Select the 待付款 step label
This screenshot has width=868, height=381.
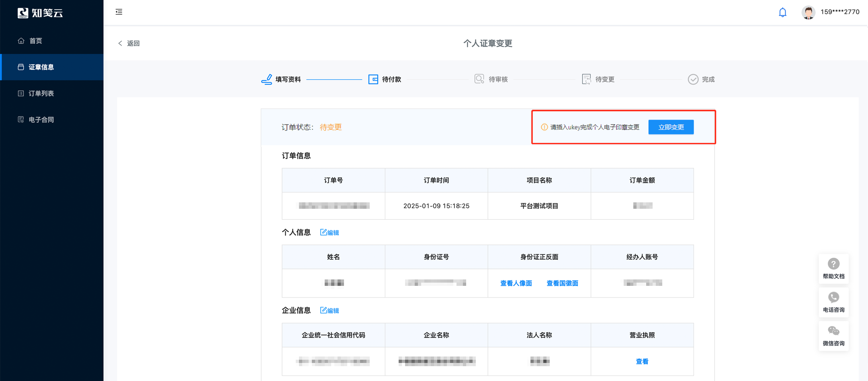coord(392,79)
